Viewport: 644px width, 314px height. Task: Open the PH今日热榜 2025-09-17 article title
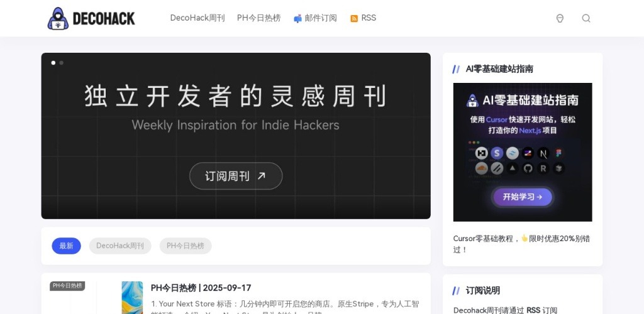click(x=201, y=288)
